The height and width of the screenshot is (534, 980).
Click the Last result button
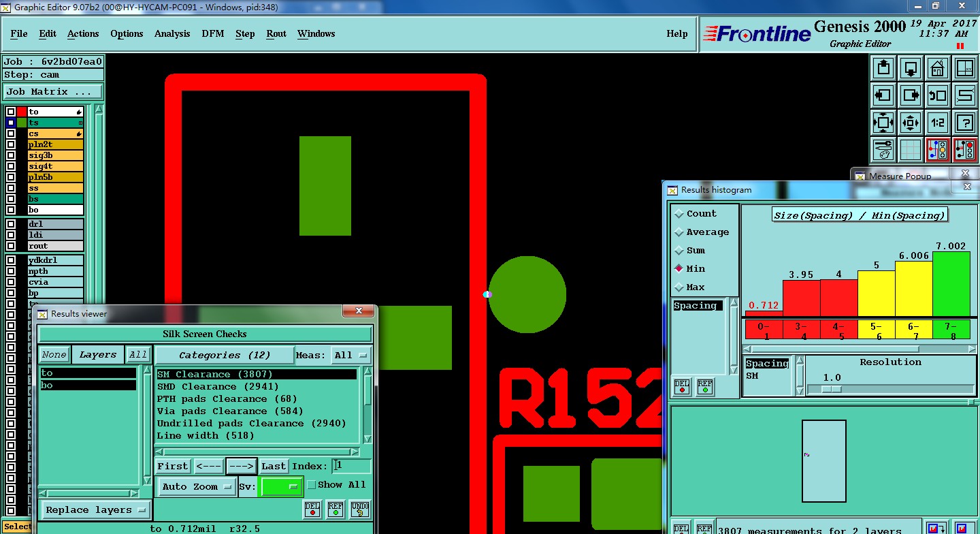[x=274, y=467]
